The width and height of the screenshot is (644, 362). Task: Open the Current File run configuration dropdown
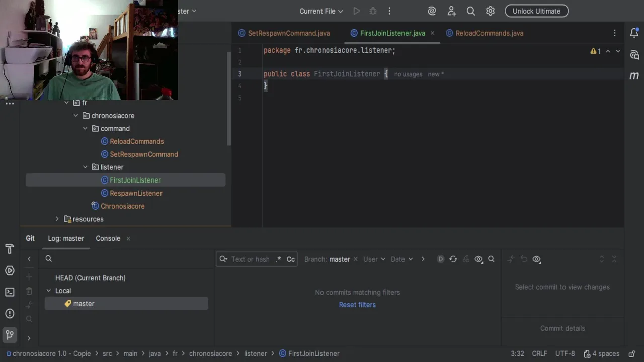321,11
